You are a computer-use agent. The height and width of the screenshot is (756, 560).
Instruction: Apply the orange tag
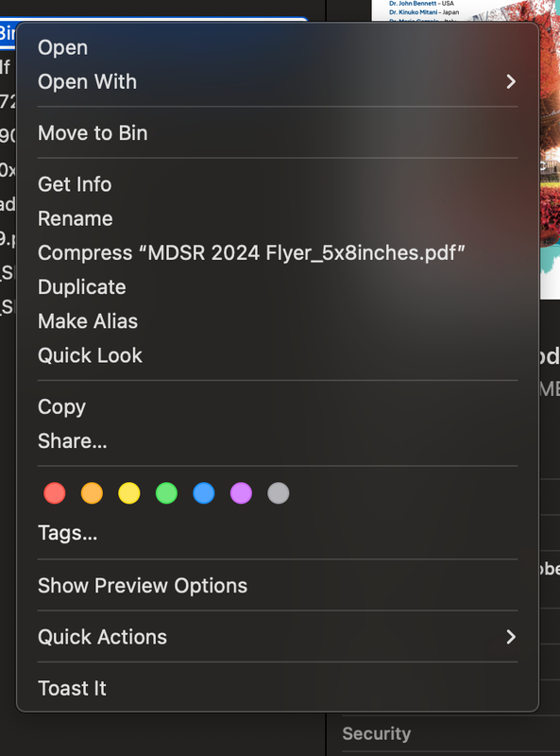point(92,492)
